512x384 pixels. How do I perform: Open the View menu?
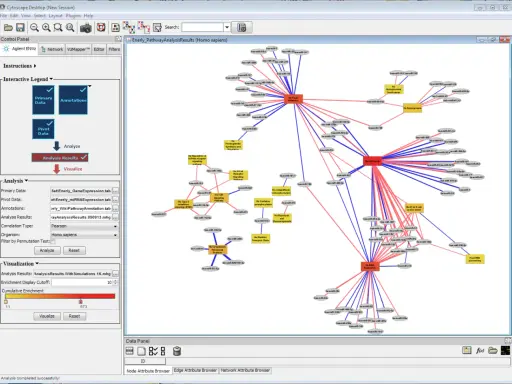26,16
